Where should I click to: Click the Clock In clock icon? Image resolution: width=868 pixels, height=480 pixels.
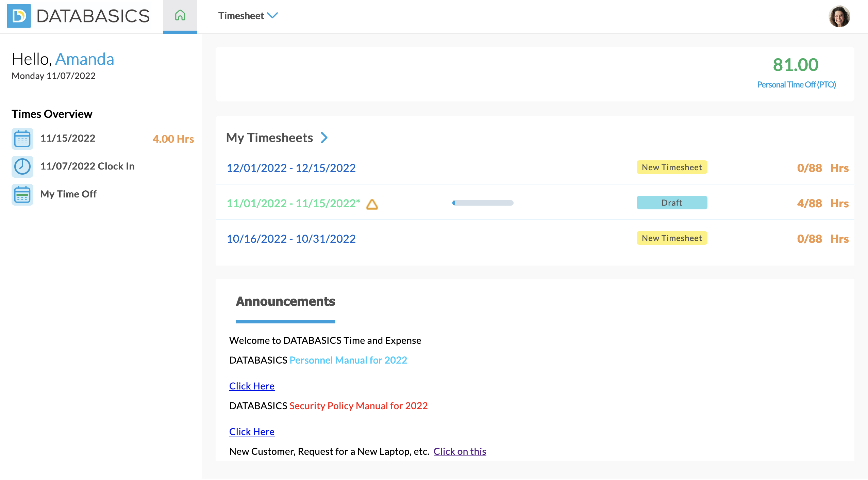pos(22,166)
